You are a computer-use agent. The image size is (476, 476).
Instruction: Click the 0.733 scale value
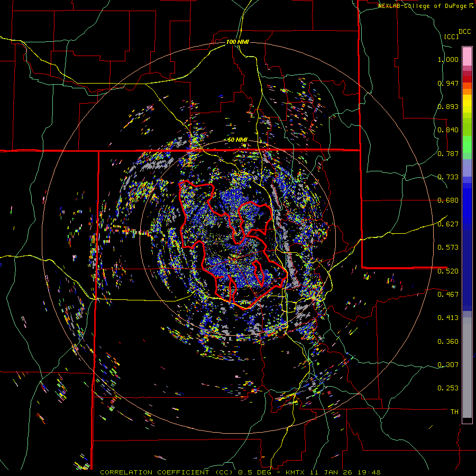click(x=448, y=177)
